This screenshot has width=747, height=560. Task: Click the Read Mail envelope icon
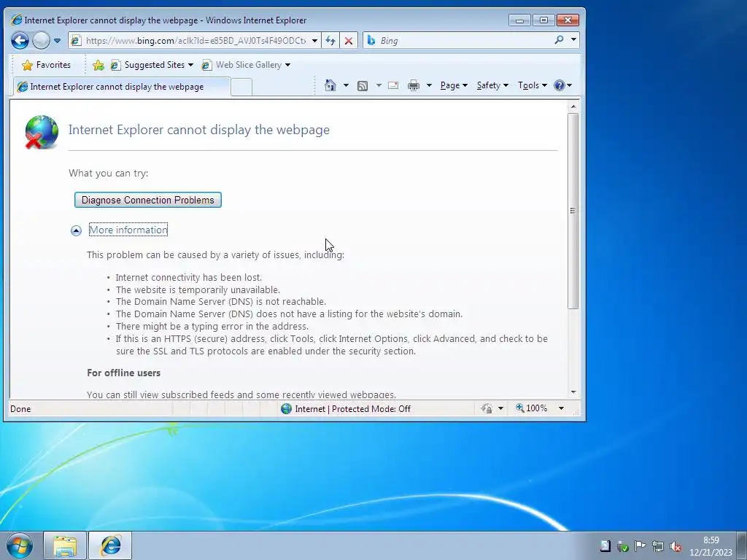393,86
